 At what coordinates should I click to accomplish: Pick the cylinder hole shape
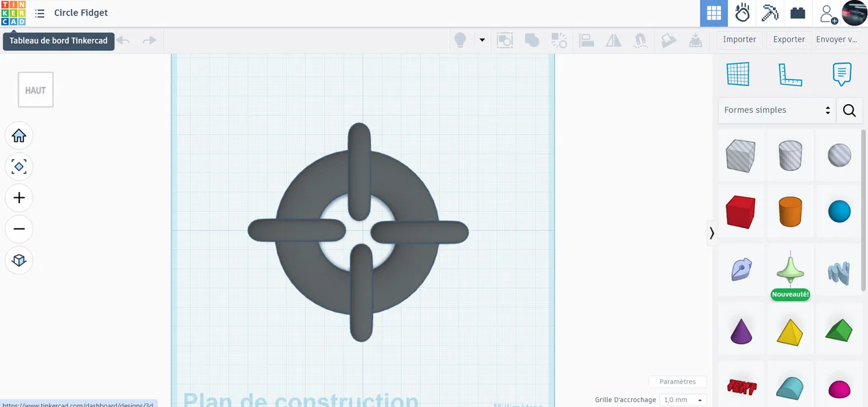tap(790, 156)
